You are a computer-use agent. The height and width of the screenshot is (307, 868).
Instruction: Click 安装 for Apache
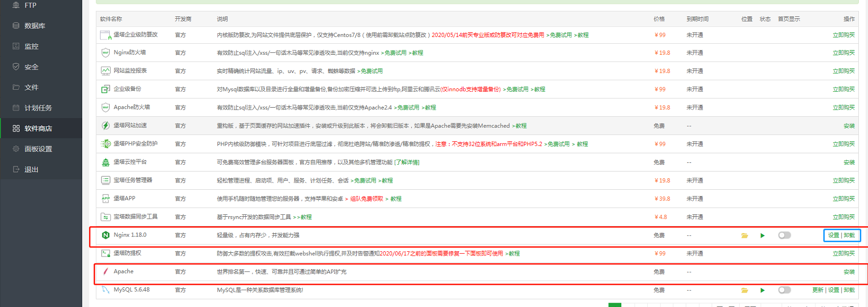pos(849,272)
